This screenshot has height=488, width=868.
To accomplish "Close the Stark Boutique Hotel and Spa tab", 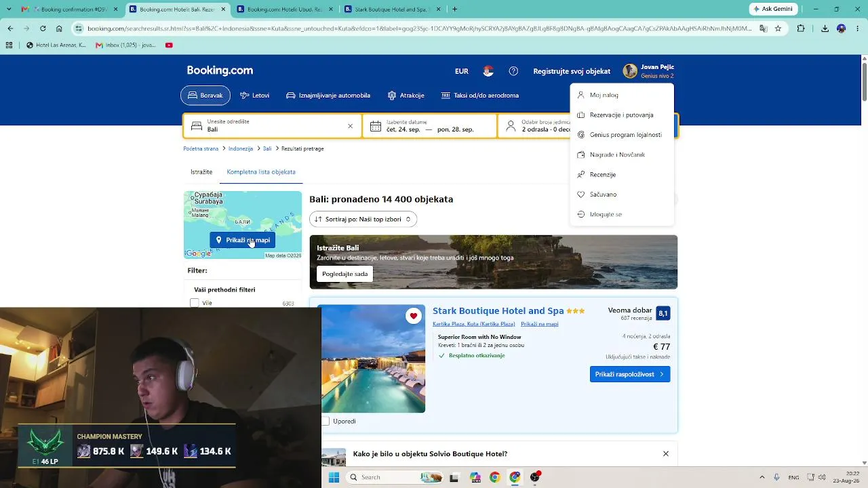I will 438,9.
